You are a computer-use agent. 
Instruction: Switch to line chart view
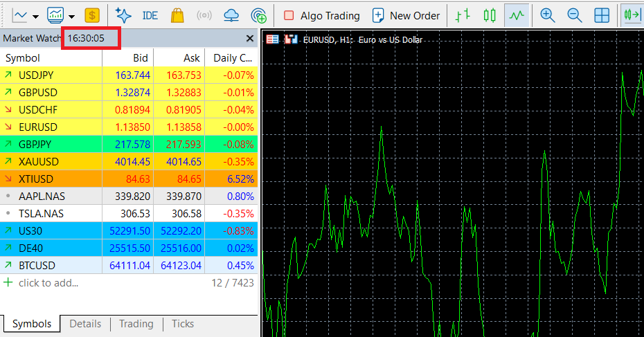pos(517,16)
